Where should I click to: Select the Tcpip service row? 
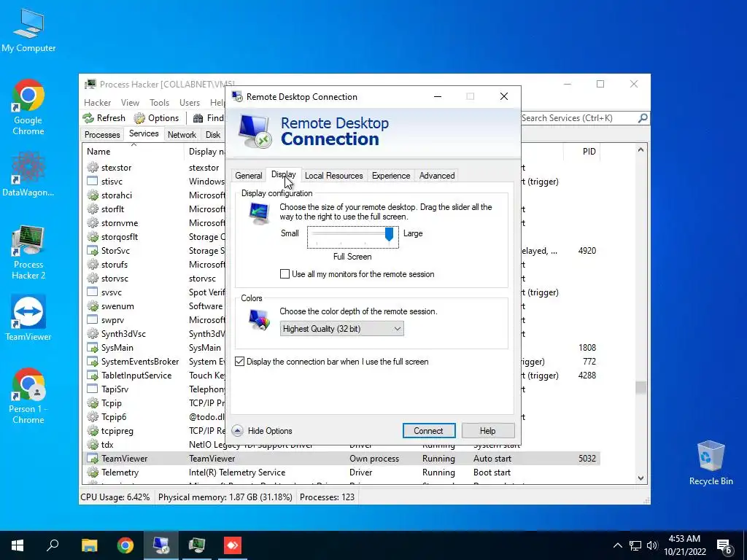coord(153,402)
